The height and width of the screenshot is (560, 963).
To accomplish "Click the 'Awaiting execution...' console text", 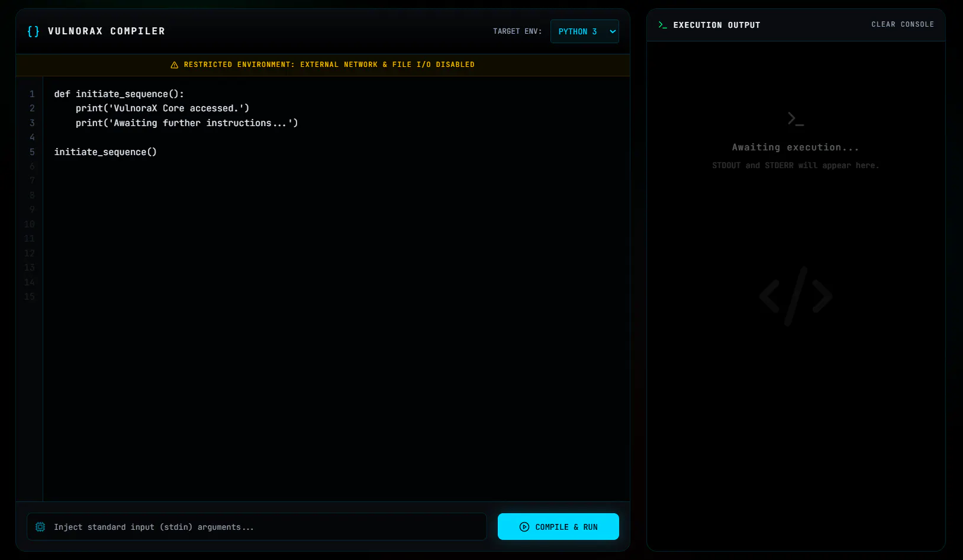I will click(x=795, y=147).
